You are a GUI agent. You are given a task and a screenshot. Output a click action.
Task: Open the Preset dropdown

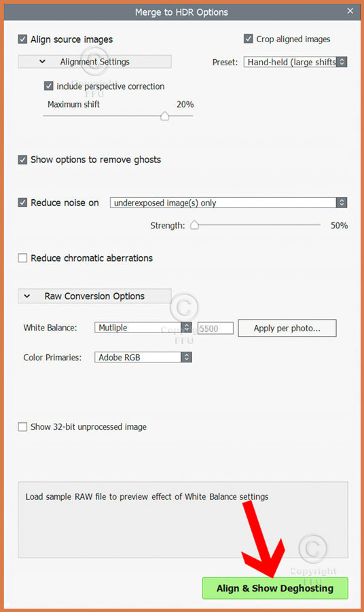coord(295,62)
